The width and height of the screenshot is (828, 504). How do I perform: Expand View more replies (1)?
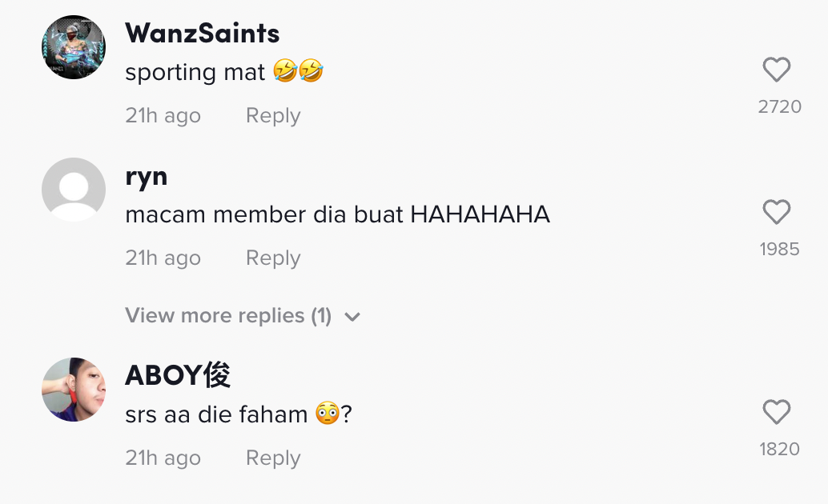[x=228, y=316]
